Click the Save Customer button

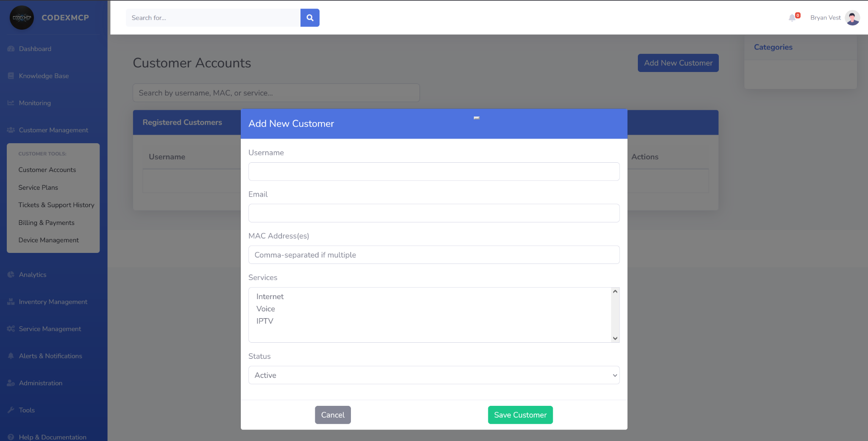coord(520,415)
